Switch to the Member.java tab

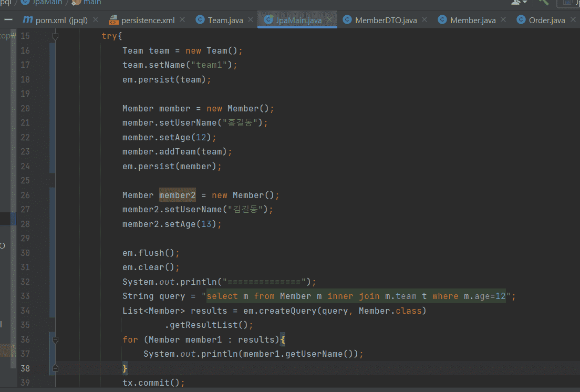coord(467,20)
